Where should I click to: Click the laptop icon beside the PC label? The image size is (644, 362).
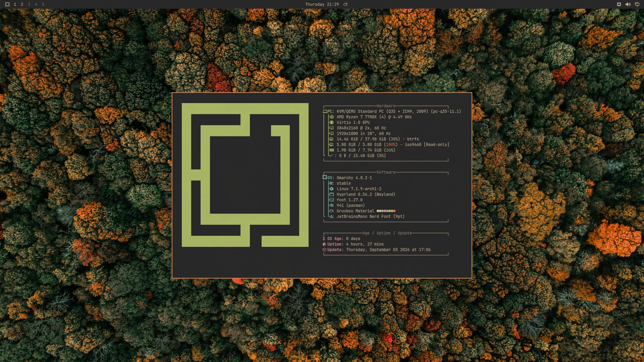325,111
